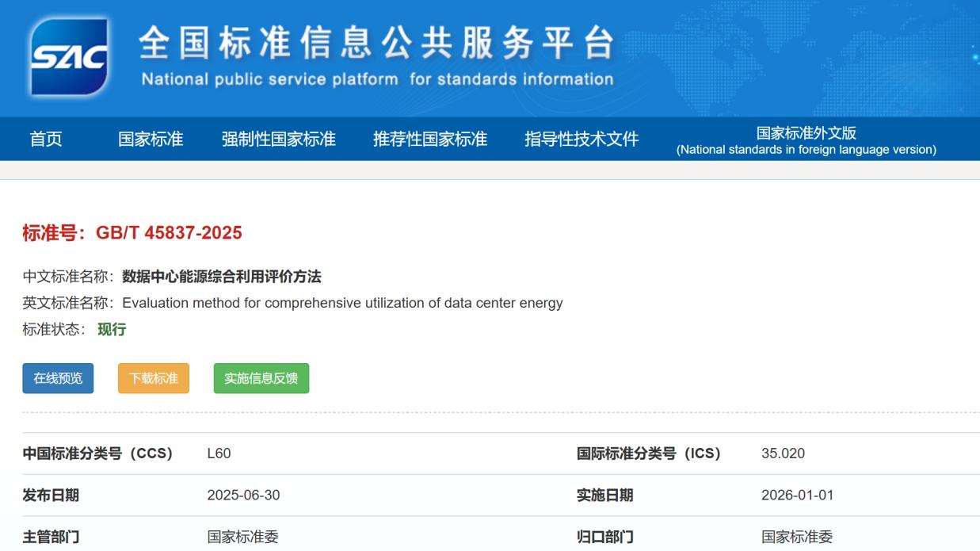Select the English title Evaluation method text

(342, 303)
